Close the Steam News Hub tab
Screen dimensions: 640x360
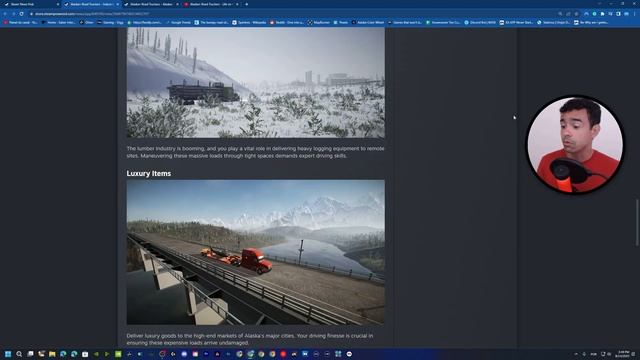click(x=58, y=4)
